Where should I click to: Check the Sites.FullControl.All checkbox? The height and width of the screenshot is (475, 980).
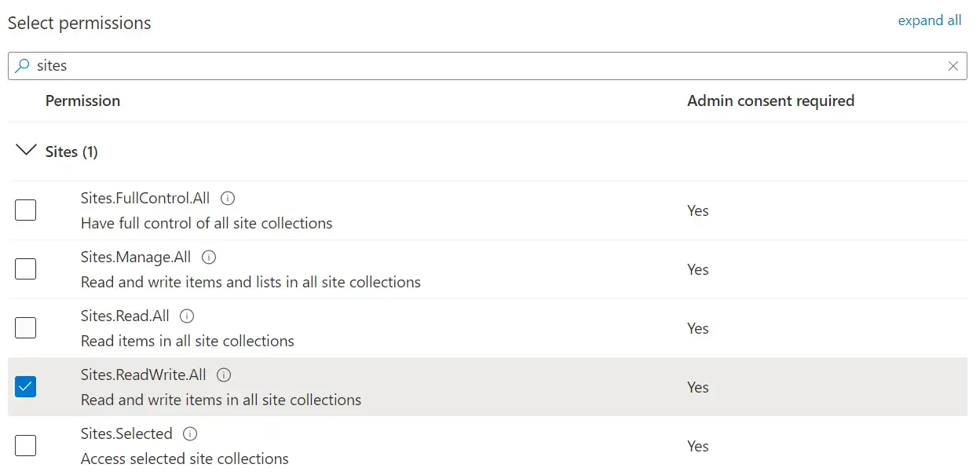24,210
